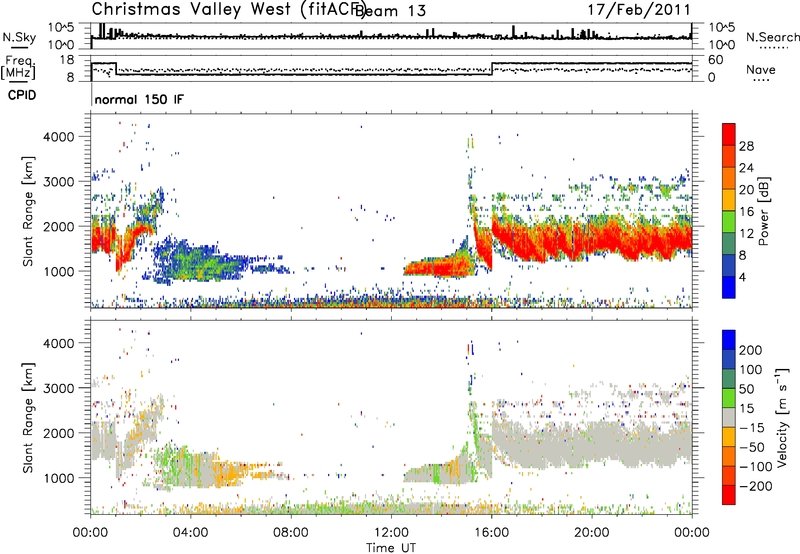
Task: Click the '04:00' time tick label
Action: pyautogui.click(x=190, y=533)
